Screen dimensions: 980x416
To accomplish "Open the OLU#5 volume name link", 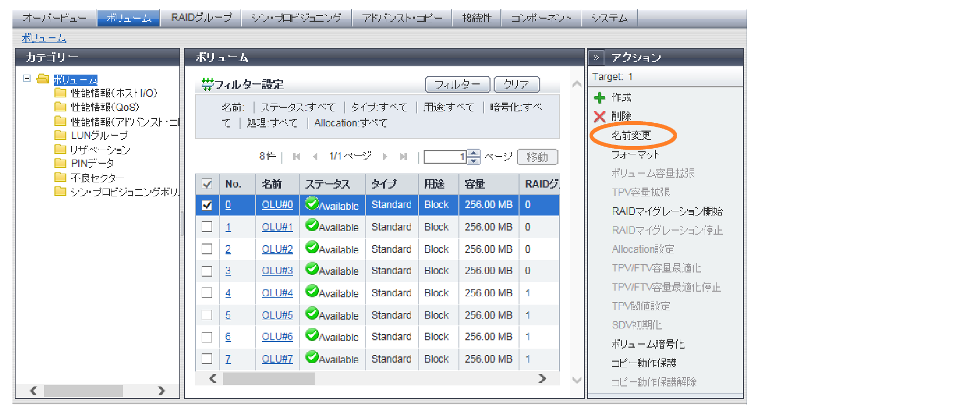I will (277, 315).
